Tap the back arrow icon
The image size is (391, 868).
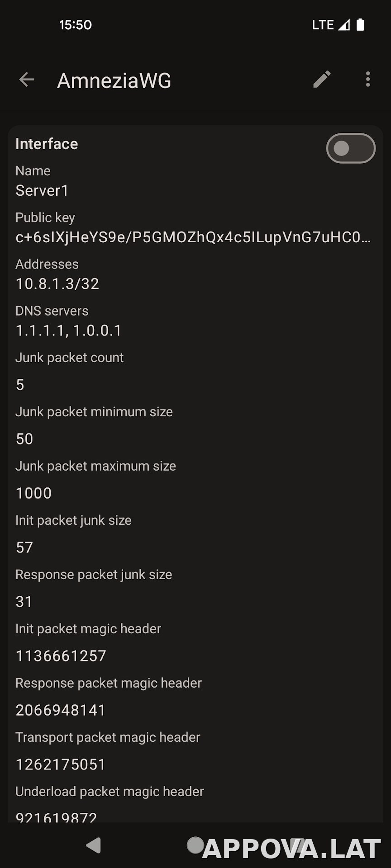(x=27, y=80)
